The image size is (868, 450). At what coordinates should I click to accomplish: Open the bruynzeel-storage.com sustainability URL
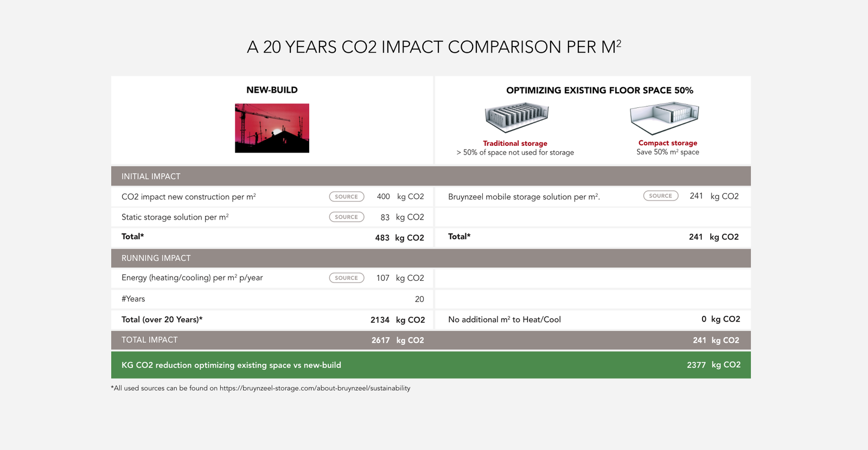click(315, 388)
